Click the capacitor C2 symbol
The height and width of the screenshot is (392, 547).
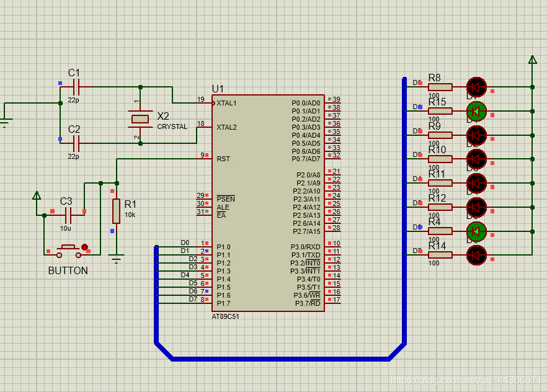coord(77,143)
